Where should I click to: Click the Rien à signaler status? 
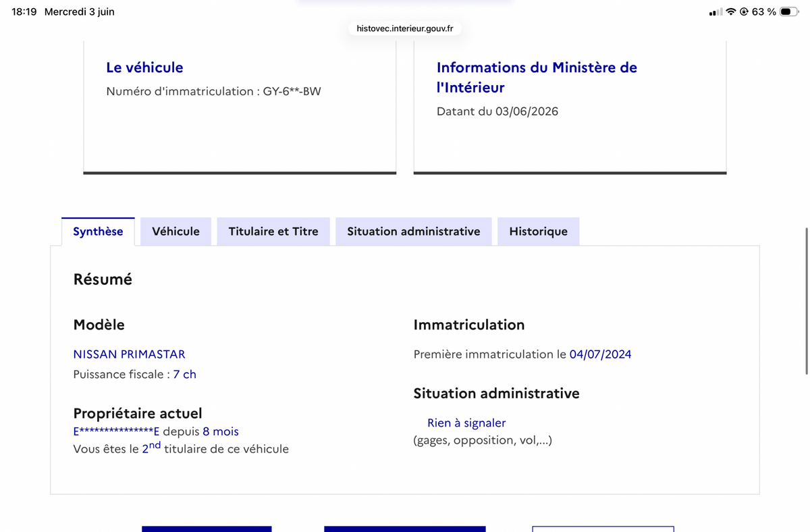466,423
